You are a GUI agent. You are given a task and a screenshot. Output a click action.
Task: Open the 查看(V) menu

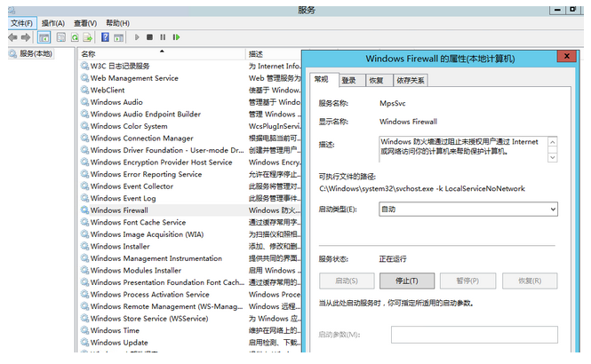[85, 23]
